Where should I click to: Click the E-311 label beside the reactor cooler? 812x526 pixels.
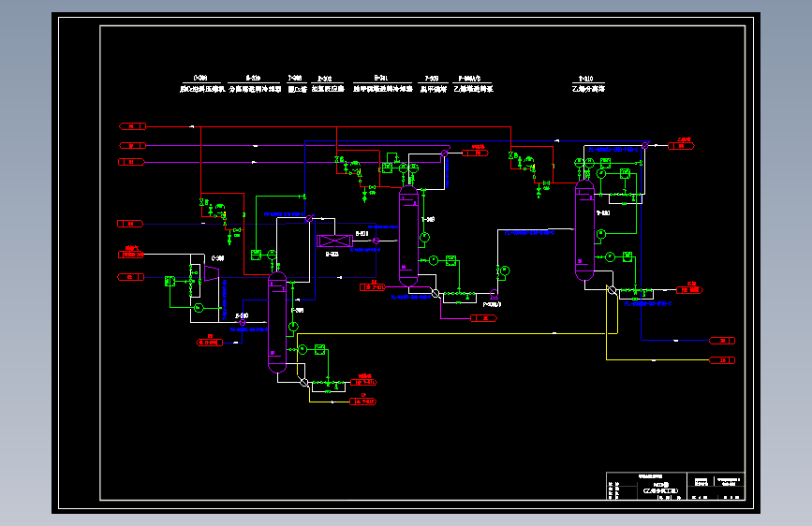(x=362, y=233)
